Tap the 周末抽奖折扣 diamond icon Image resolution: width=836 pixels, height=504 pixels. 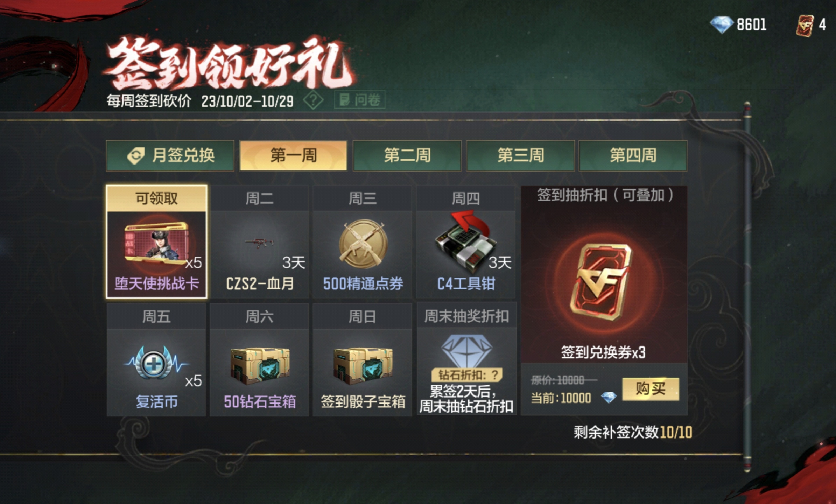466,351
